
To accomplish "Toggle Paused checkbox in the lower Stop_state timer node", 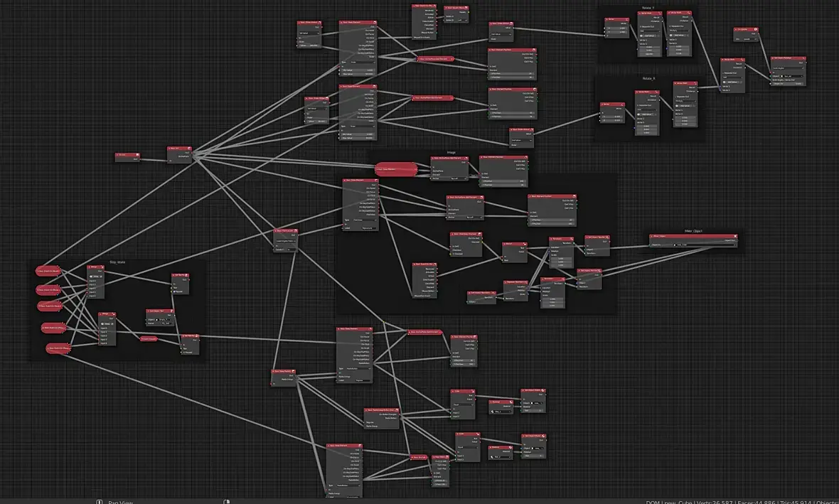I will [184, 353].
